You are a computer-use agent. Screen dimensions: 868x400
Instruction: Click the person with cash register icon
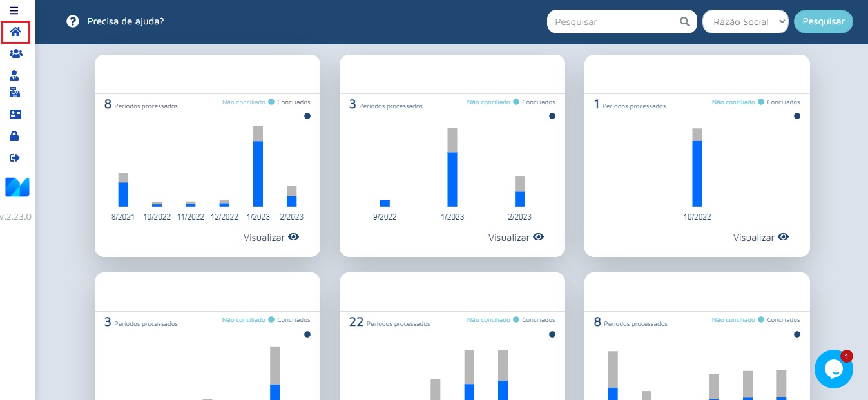(x=15, y=84)
